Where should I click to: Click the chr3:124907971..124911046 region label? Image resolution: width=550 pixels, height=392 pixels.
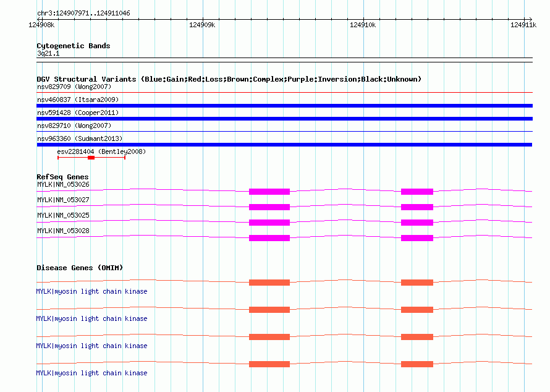click(83, 13)
